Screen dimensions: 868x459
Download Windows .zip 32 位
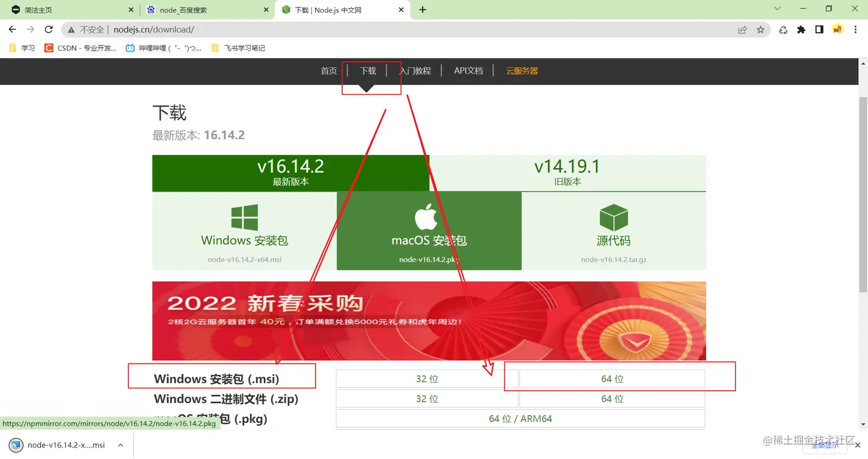click(x=427, y=399)
